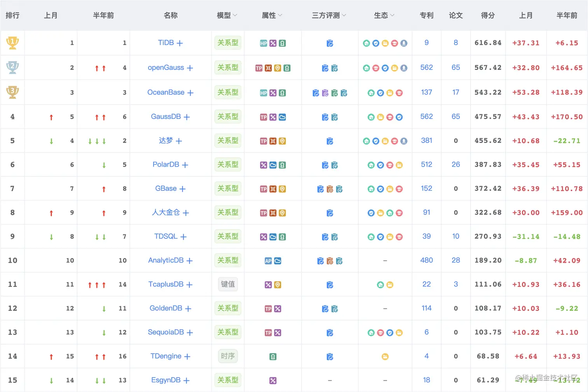Click the green house ecosystem icon in TcaplusDB row
The height and width of the screenshot is (392, 588).
tap(380, 285)
